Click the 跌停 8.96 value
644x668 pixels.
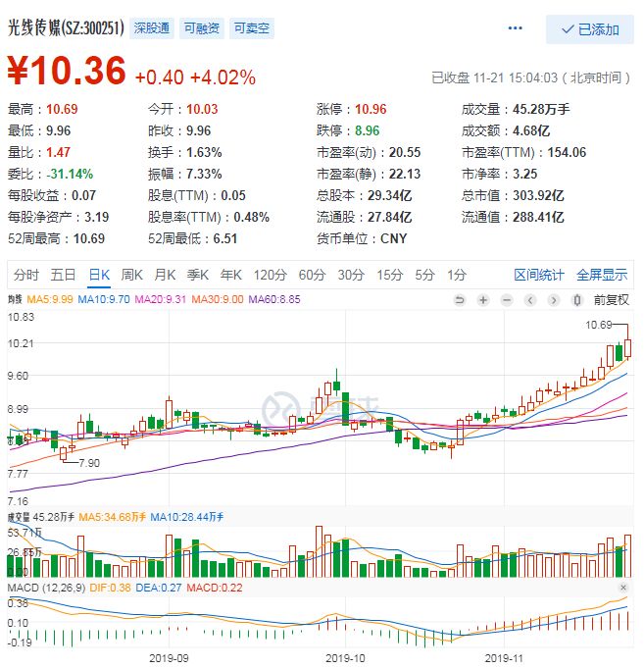tap(367, 130)
